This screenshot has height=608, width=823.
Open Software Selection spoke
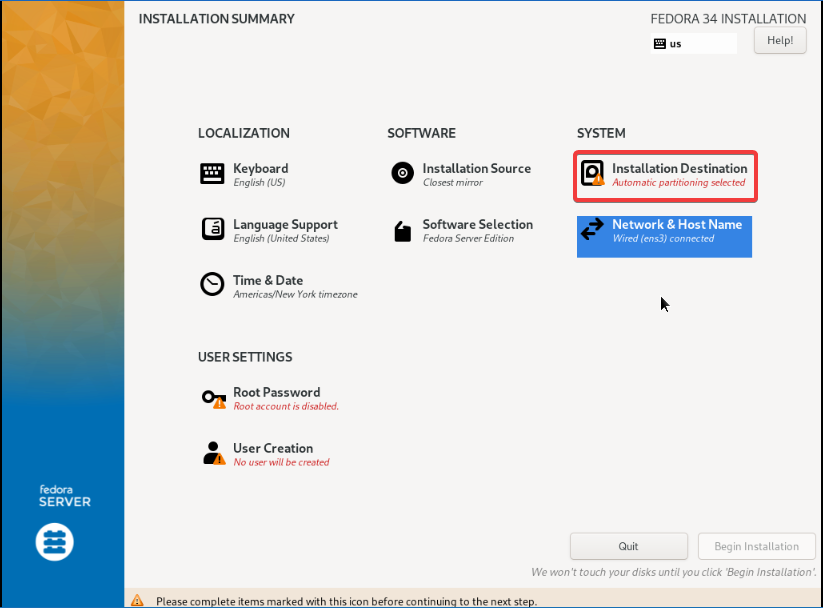click(x=478, y=225)
